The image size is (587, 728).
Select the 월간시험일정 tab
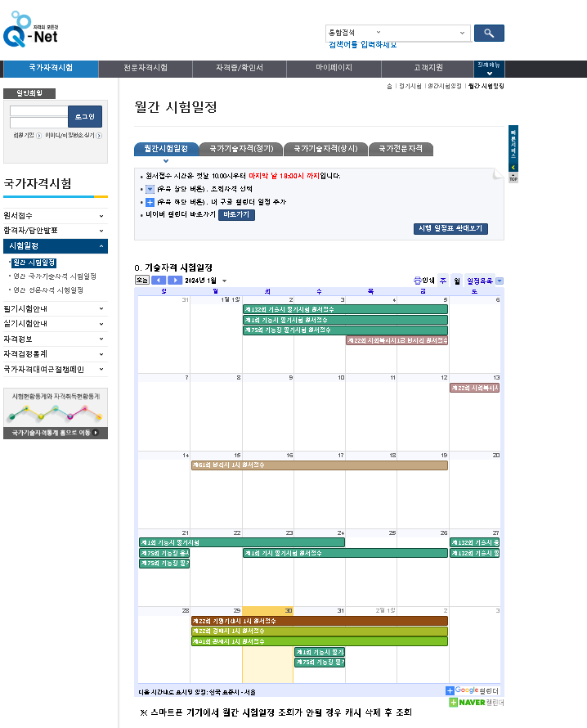coord(166,149)
